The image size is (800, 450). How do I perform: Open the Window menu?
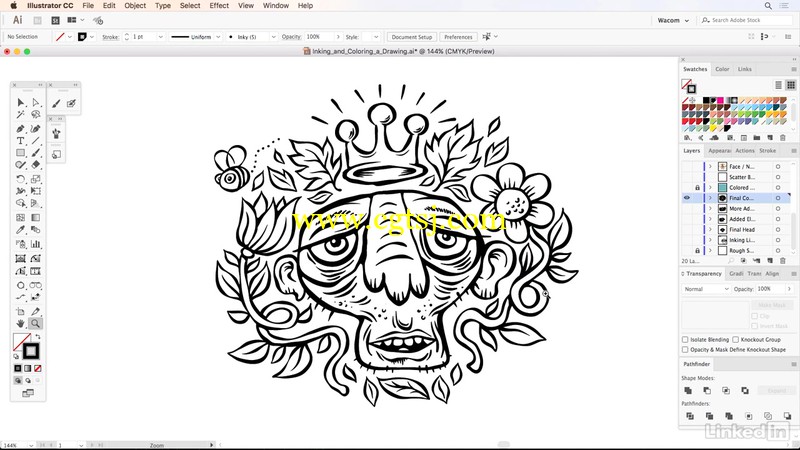pyautogui.click(x=276, y=6)
